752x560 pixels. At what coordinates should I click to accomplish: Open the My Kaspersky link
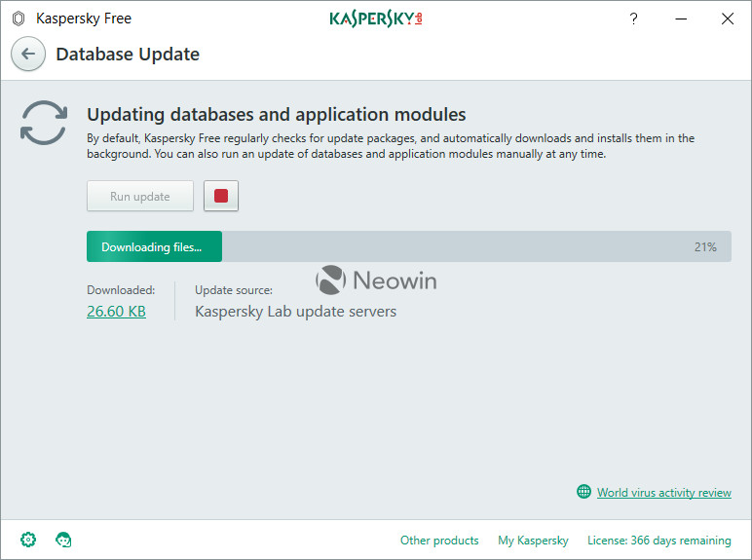pyautogui.click(x=533, y=541)
